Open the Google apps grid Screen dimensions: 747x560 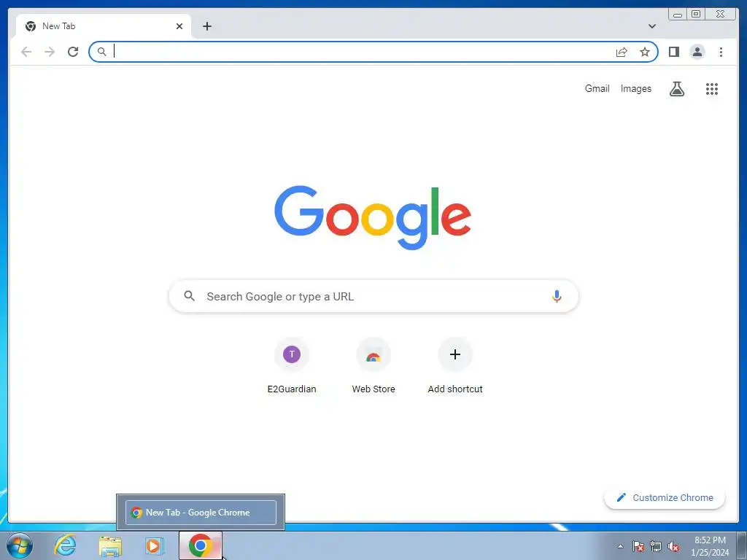pyautogui.click(x=712, y=88)
